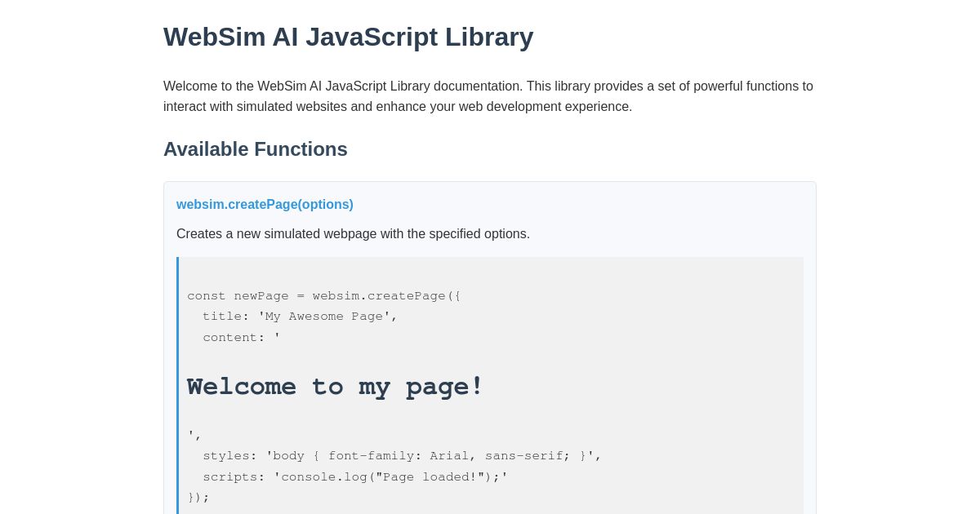The height and width of the screenshot is (514, 980).
Task: Click the content: ' code line
Action: [242, 337]
